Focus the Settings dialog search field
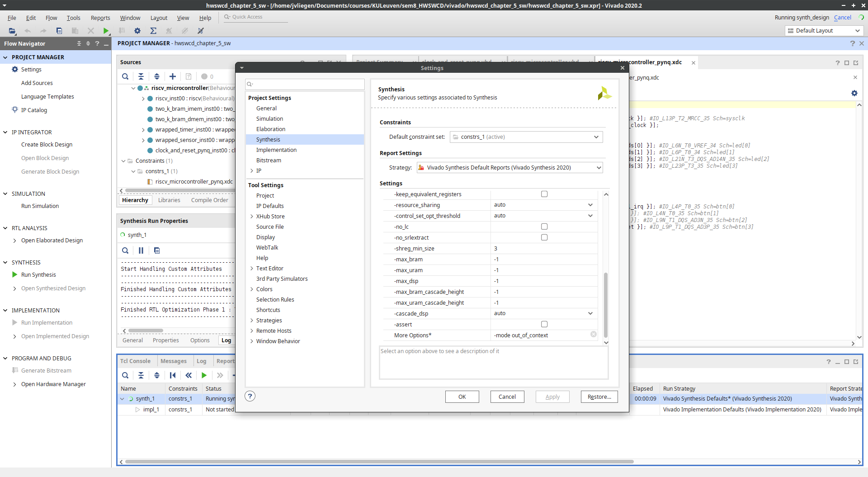Screen dimensions: 868x477 (305, 84)
